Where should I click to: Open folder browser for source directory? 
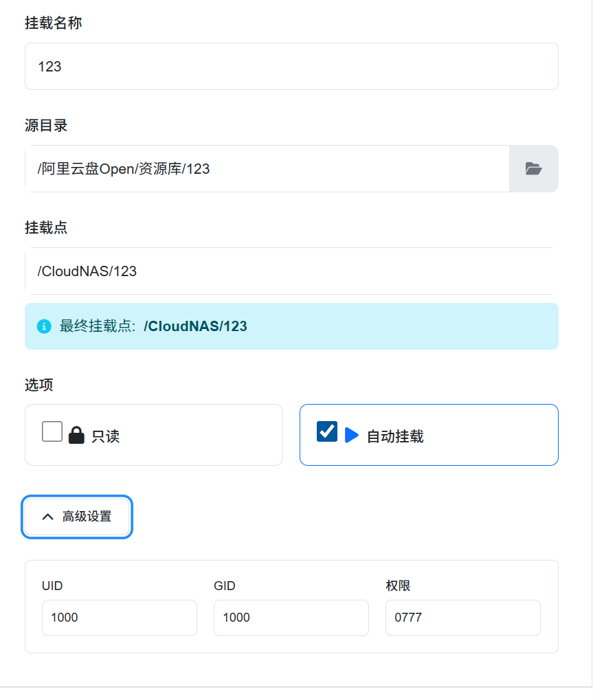533,169
